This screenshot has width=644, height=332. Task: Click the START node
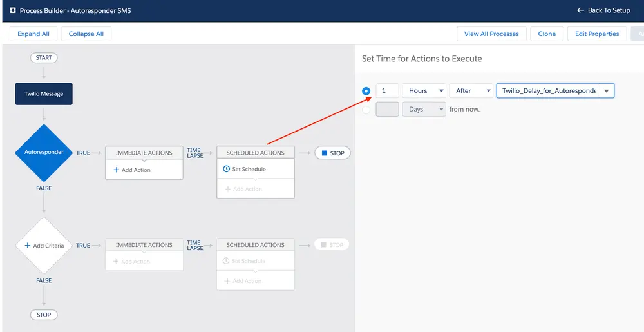pos(44,57)
